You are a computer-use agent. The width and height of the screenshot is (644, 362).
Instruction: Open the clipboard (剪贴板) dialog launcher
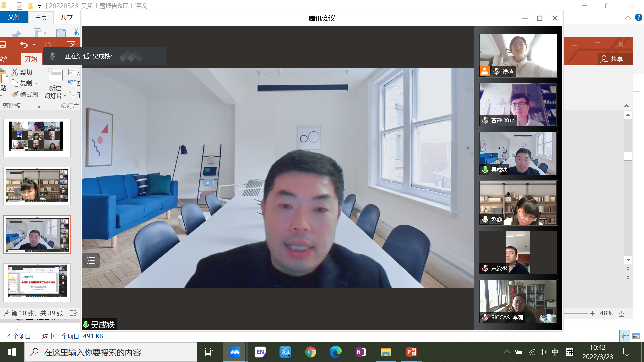point(38,106)
